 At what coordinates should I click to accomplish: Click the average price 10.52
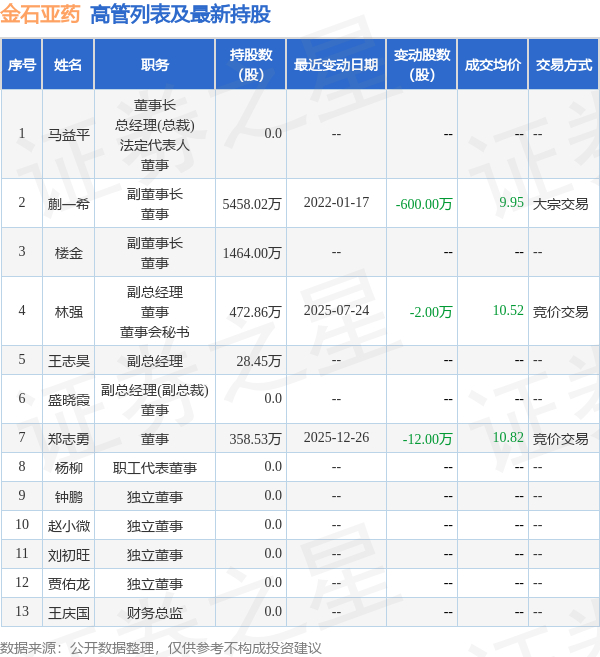(508, 310)
